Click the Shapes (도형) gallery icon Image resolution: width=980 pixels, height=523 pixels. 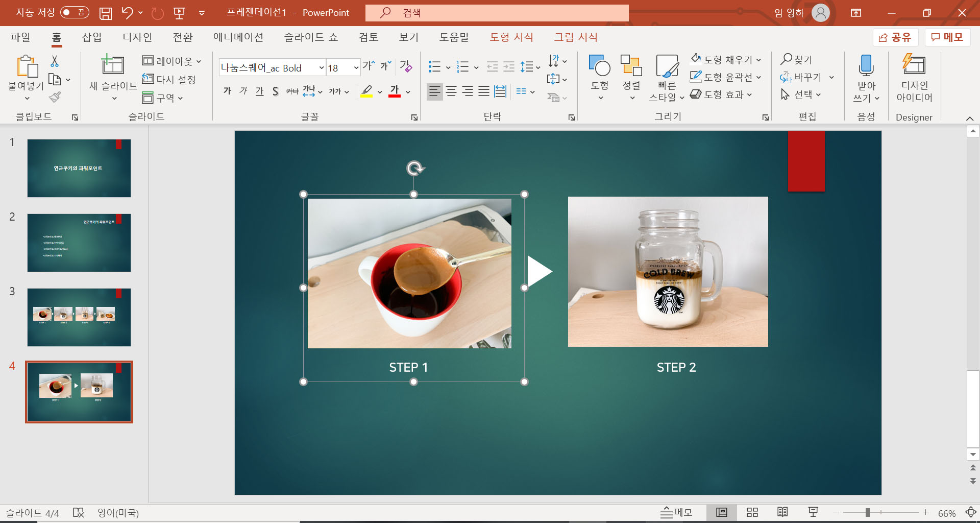tap(600, 65)
